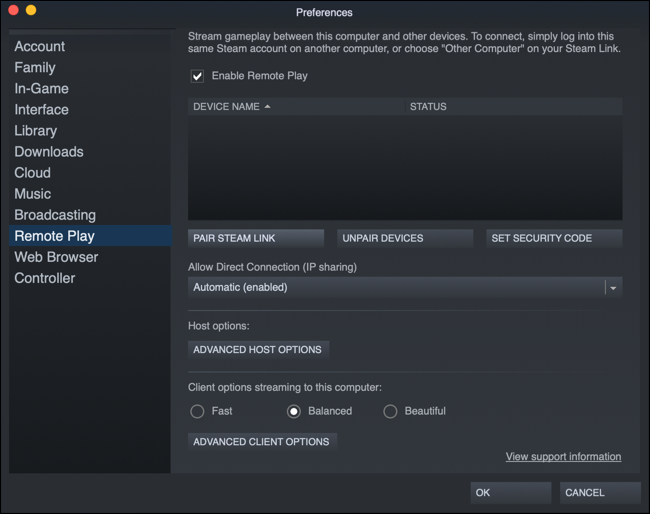Image resolution: width=650 pixels, height=514 pixels.
Task: Select the Fast streaming option
Action: click(x=197, y=412)
